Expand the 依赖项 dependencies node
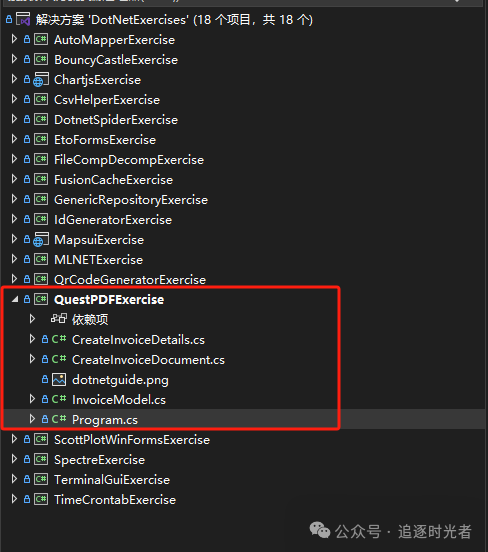The image size is (488, 552). point(32,319)
